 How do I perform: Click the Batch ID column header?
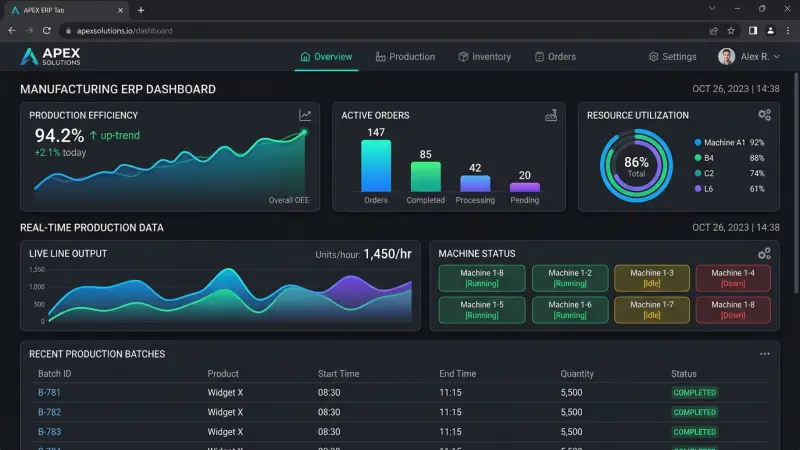55,373
